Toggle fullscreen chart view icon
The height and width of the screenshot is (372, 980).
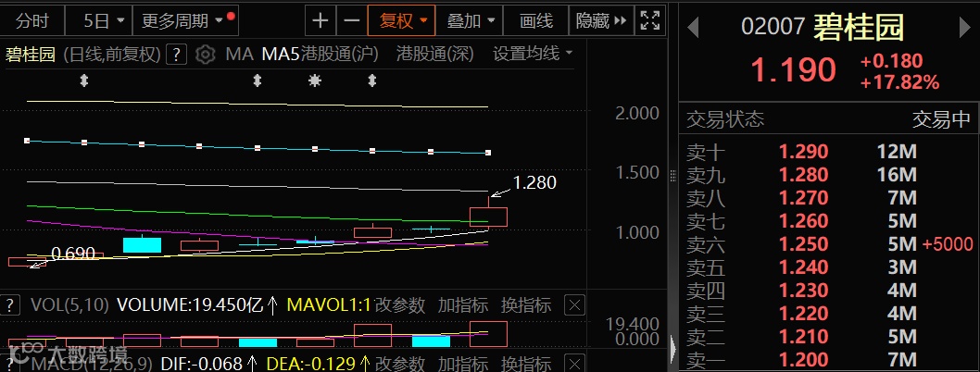650,21
